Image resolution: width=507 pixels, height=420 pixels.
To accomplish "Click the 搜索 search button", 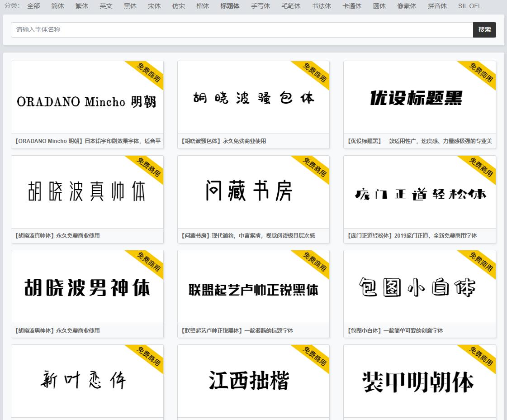I will 484,29.
